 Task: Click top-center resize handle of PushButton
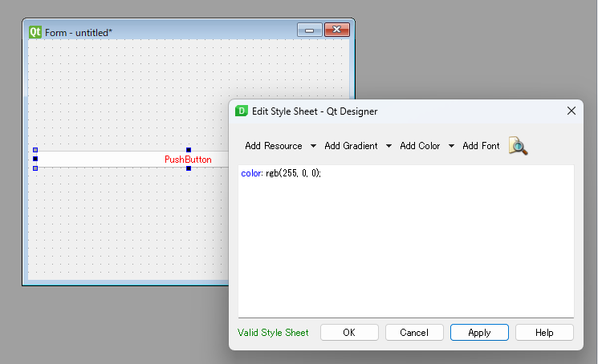(x=189, y=150)
